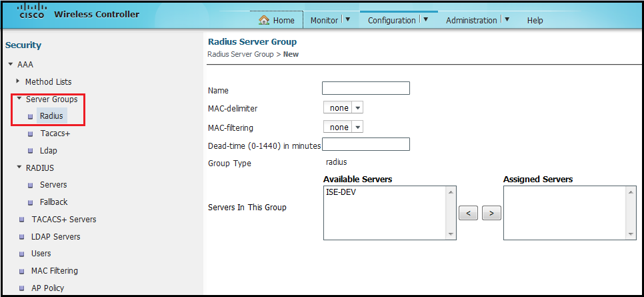Select ISE-DEV in Available Servers
Viewport: 644px width, 297px height.
(339, 192)
